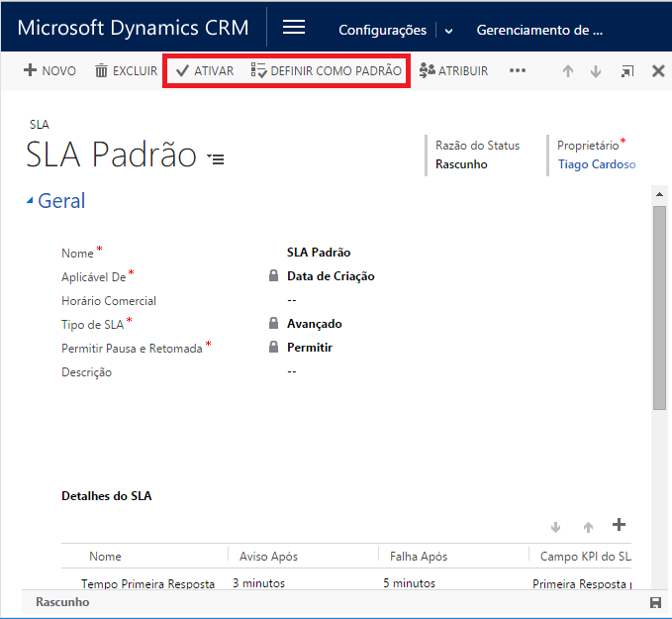Click DEFINIR COMO PADRÃO command
Image resolution: width=672 pixels, height=619 pixels.
click(327, 70)
